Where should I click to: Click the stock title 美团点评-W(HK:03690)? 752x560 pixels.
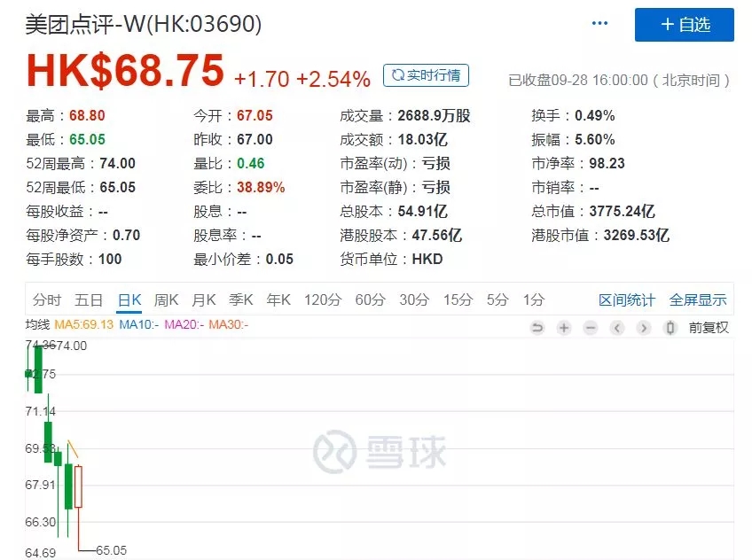pyautogui.click(x=144, y=24)
